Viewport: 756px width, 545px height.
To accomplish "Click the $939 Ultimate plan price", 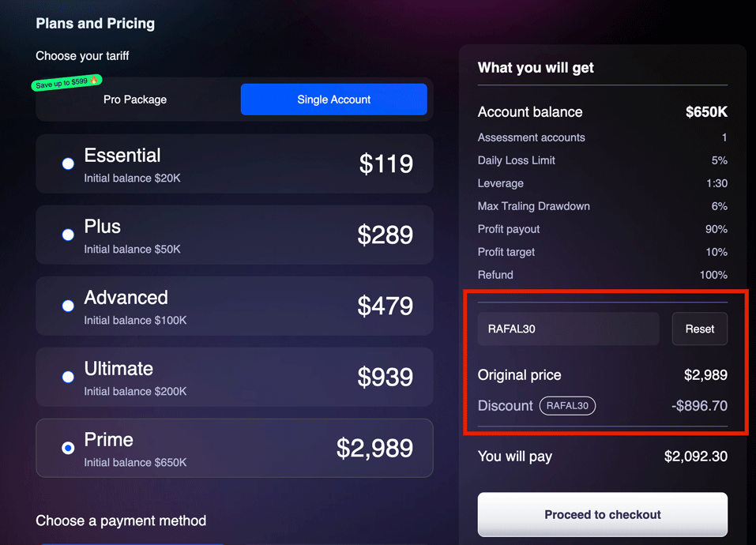I will point(385,377).
